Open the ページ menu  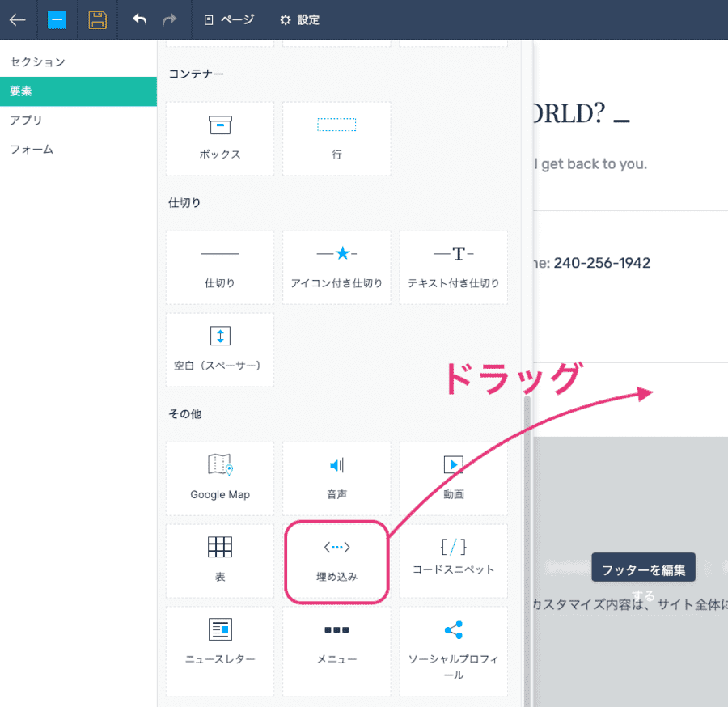point(230,20)
